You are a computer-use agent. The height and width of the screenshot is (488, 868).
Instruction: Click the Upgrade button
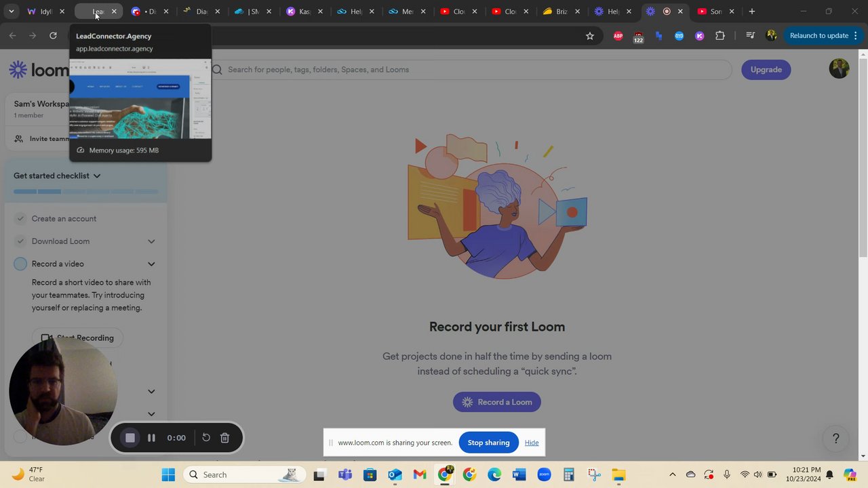(x=766, y=69)
